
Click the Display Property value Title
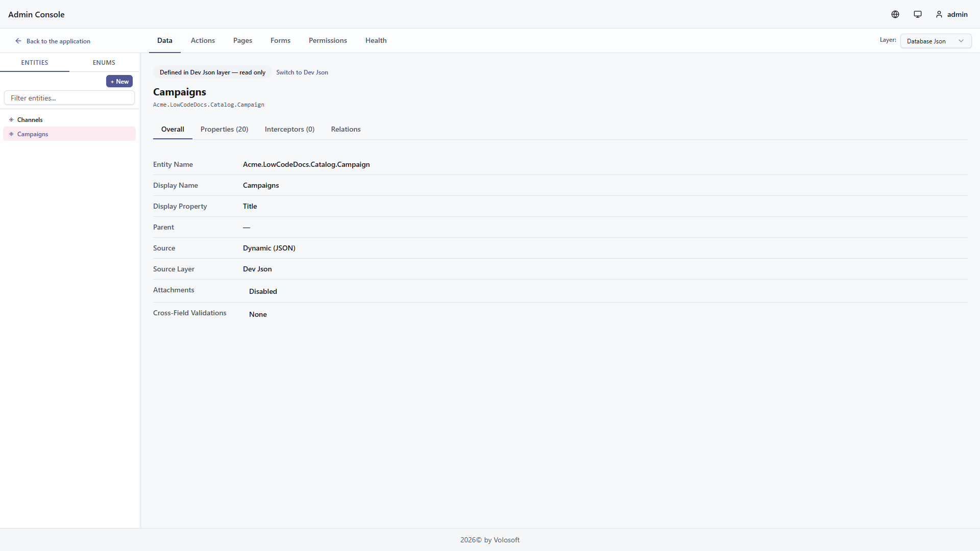click(250, 206)
